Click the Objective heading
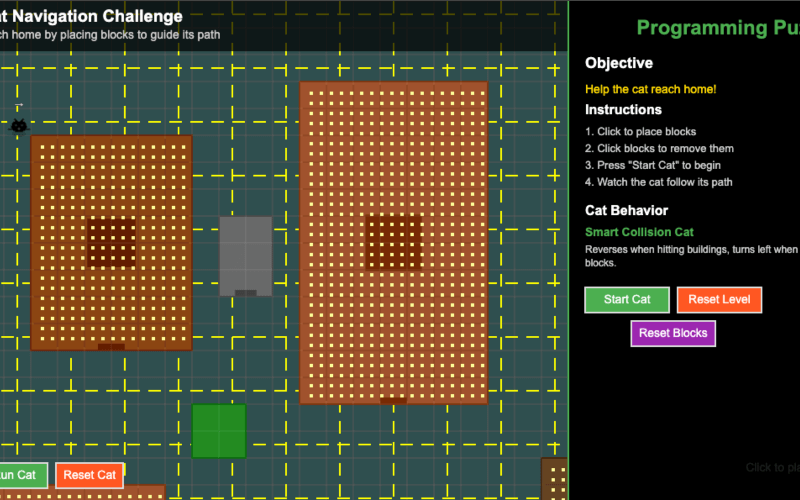 pos(619,63)
